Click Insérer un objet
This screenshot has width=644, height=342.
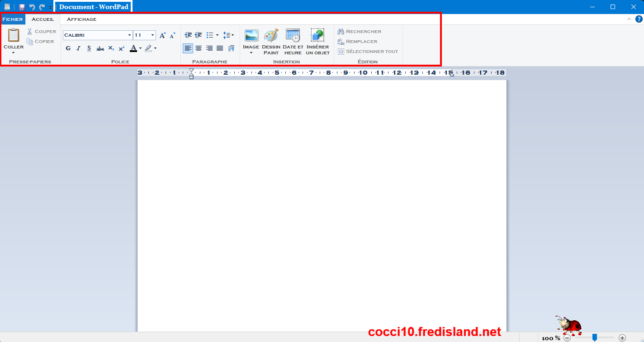click(317, 42)
